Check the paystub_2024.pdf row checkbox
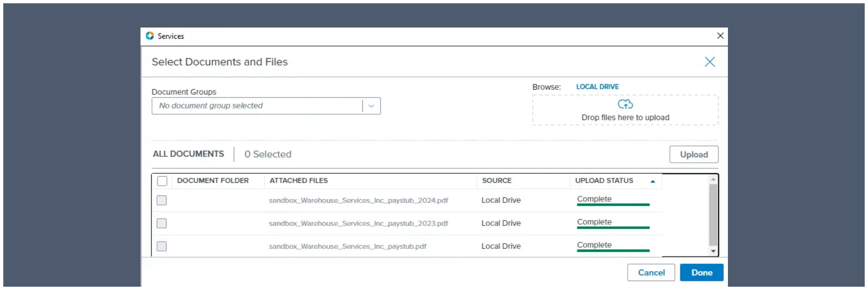 pyautogui.click(x=162, y=200)
